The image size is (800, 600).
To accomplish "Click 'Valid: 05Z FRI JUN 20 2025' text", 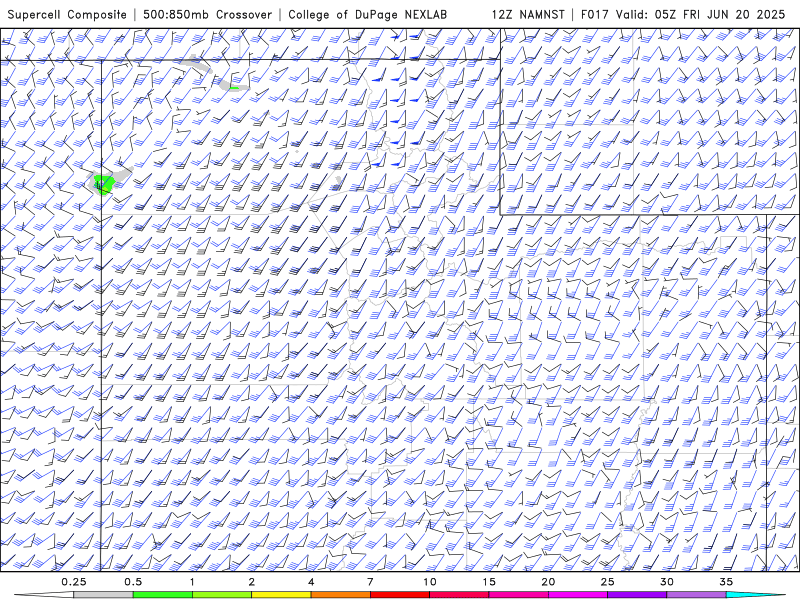I will 701,14.
